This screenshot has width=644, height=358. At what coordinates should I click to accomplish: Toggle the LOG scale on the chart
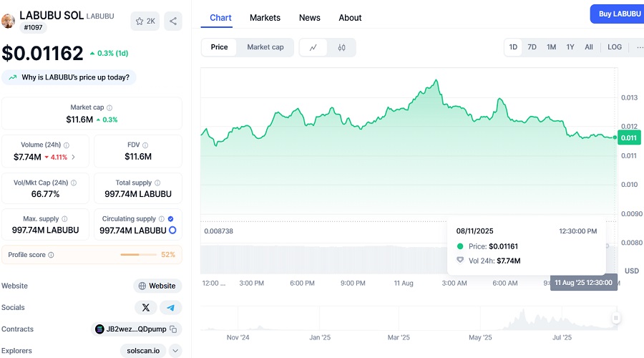615,47
